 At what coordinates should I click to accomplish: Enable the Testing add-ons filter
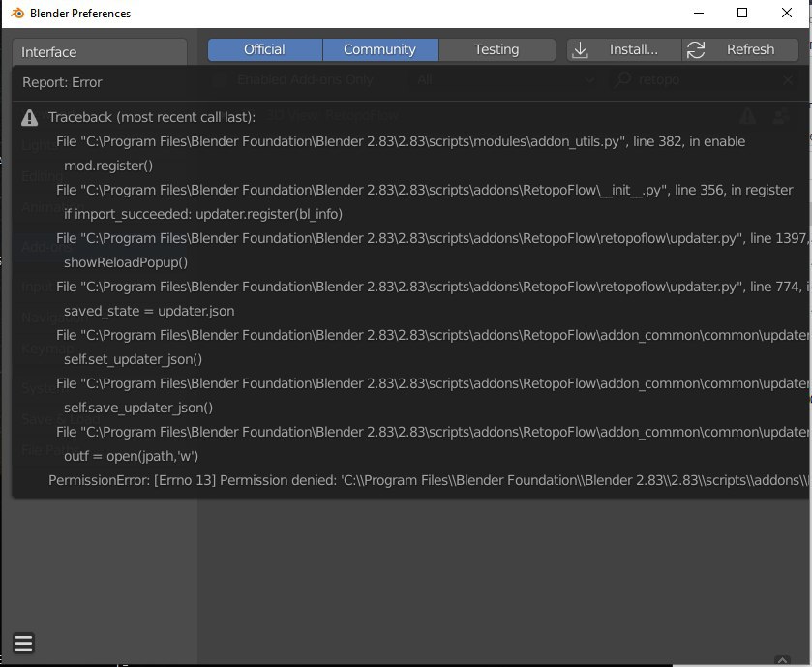tap(497, 49)
